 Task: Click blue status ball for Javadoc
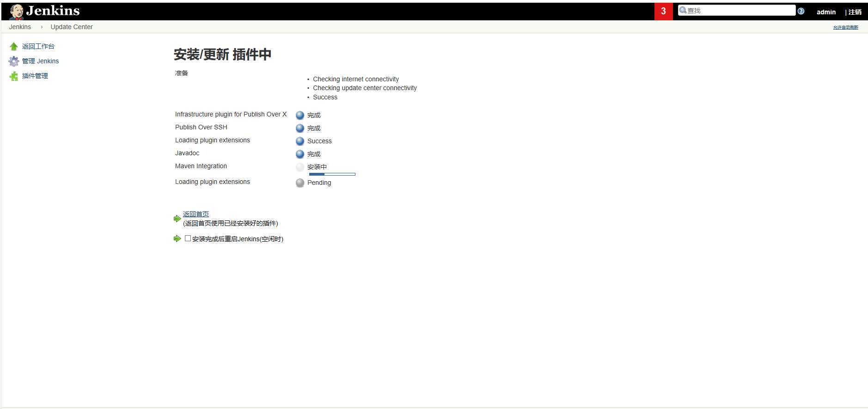click(300, 154)
